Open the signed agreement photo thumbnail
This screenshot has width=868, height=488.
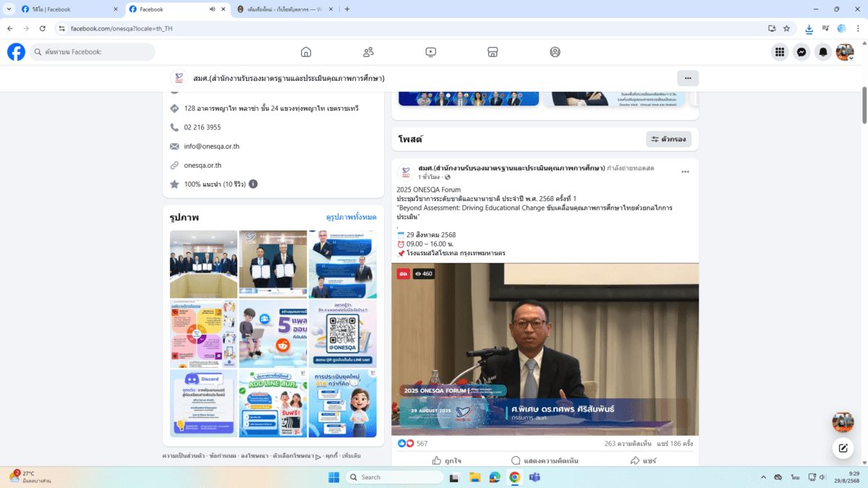[x=273, y=264]
